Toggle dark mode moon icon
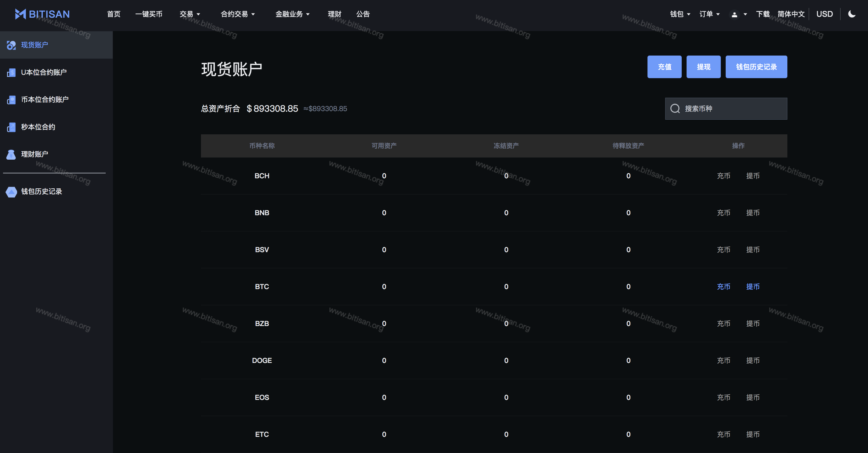The width and height of the screenshot is (868, 453). click(852, 14)
